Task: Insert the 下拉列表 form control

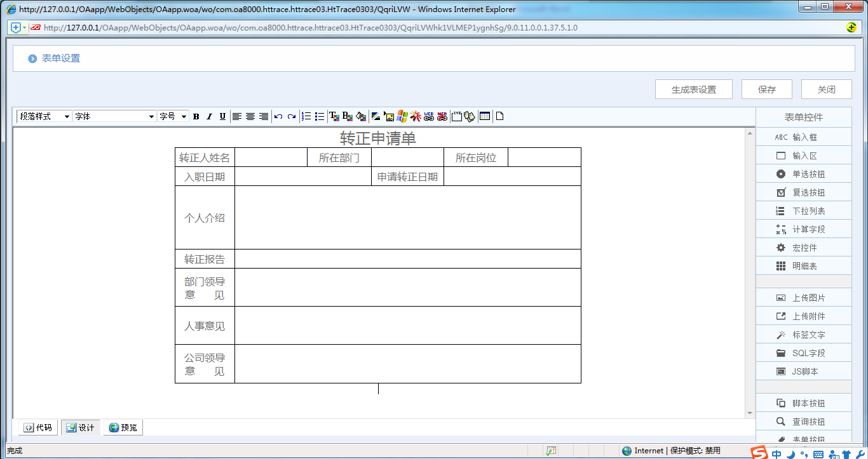Action: pyautogui.click(x=803, y=211)
